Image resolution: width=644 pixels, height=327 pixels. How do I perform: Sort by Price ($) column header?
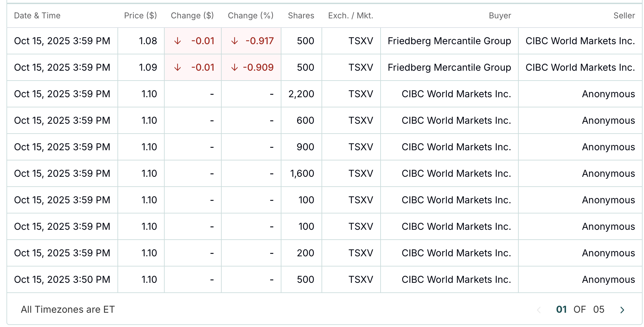(140, 16)
